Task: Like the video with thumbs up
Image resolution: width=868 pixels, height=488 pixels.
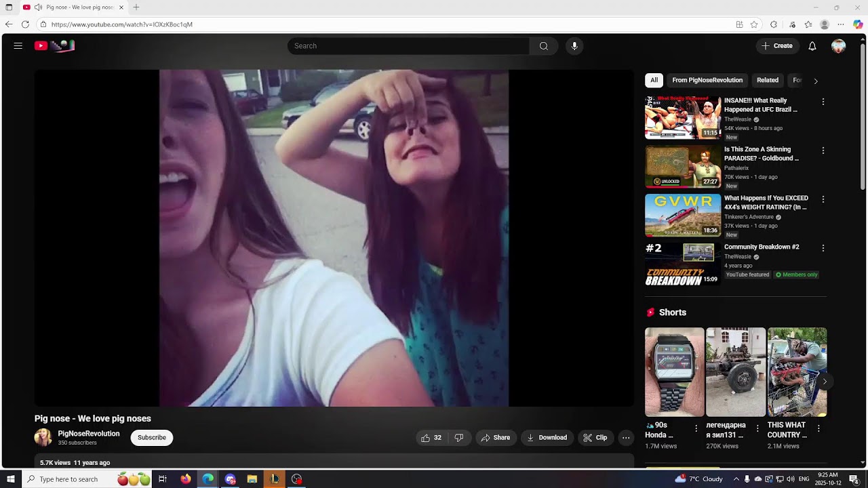Action: [x=431, y=438]
